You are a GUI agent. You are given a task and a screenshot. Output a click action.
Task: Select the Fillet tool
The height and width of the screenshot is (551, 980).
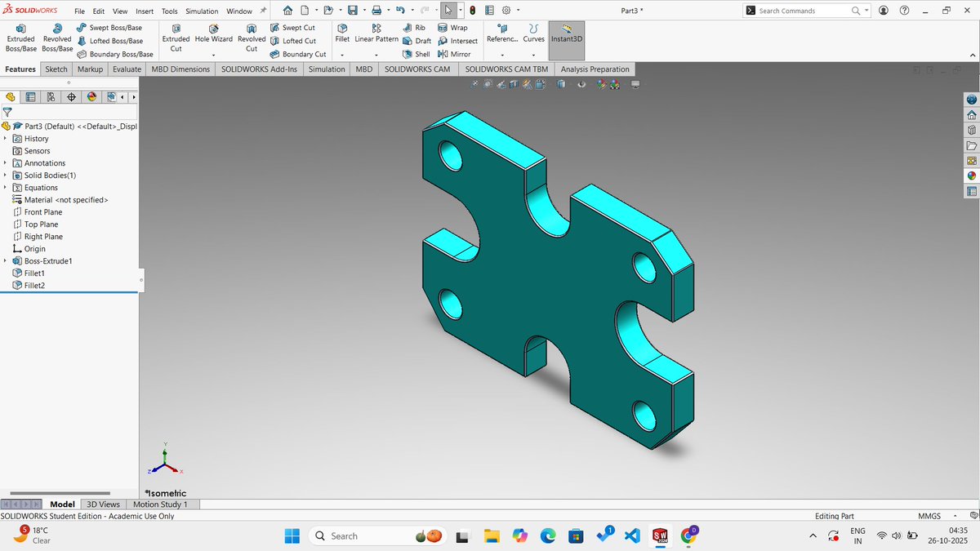pos(342,33)
